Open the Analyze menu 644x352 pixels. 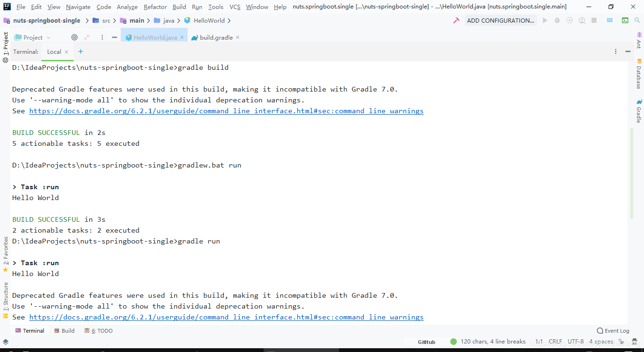click(127, 7)
